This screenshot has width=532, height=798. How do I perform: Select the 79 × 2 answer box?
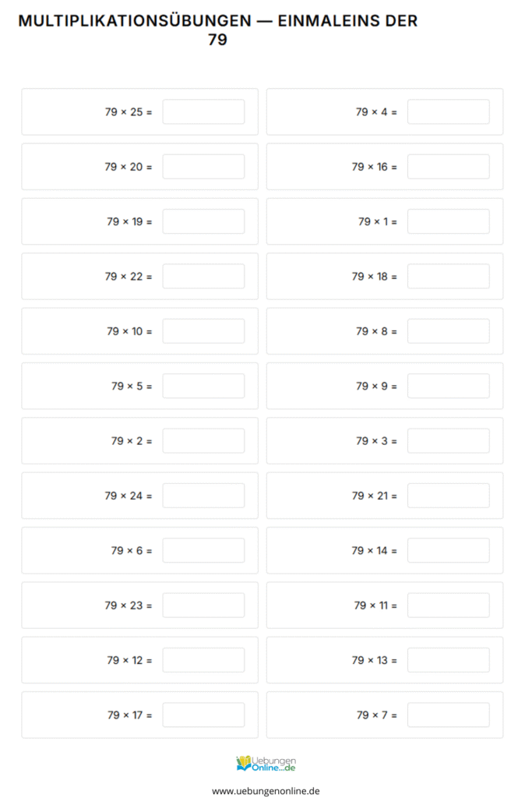(203, 441)
